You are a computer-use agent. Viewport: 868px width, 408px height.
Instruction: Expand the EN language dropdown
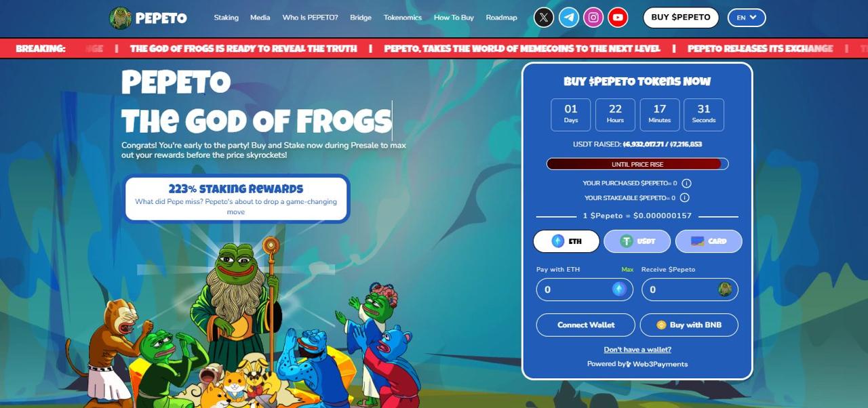coord(747,18)
